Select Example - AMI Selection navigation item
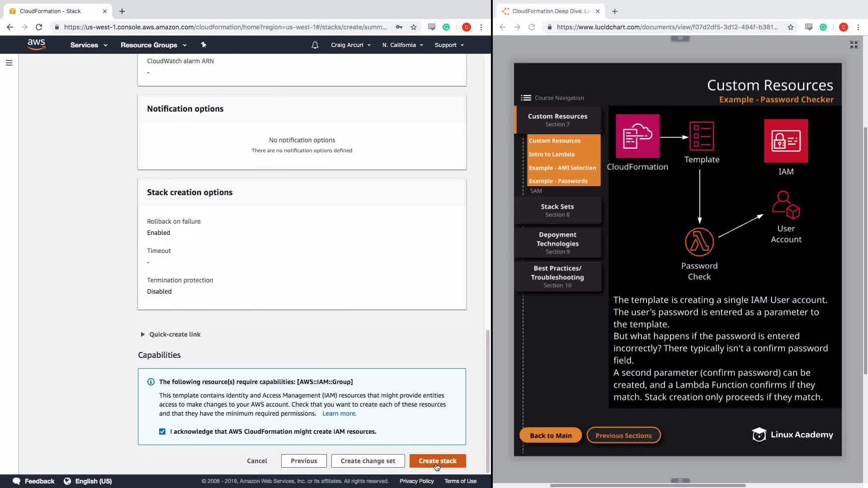Image resolution: width=868 pixels, height=488 pixels. click(562, 168)
